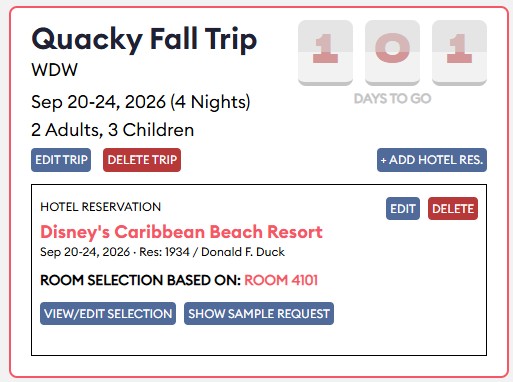This screenshot has height=382, width=513.
Task: Click the 2 Adults, 3 Children text
Action: pos(113,130)
